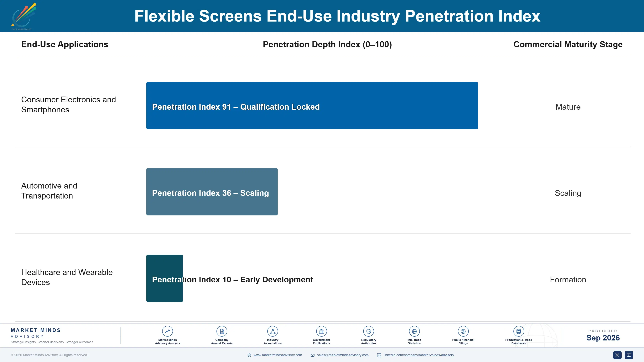Click the Market Minds Advisory arrow logo
Image resolution: width=644 pixels, height=362 pixels.
[23, 16]
